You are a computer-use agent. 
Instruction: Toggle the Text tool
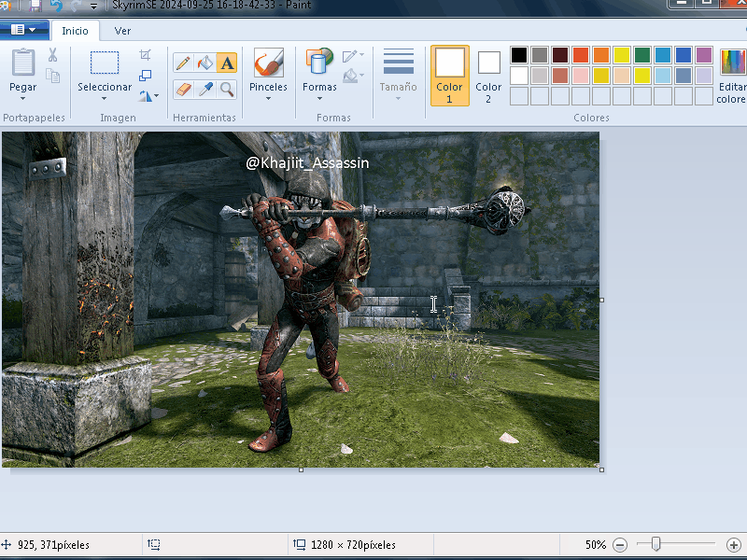click(227, 63)
